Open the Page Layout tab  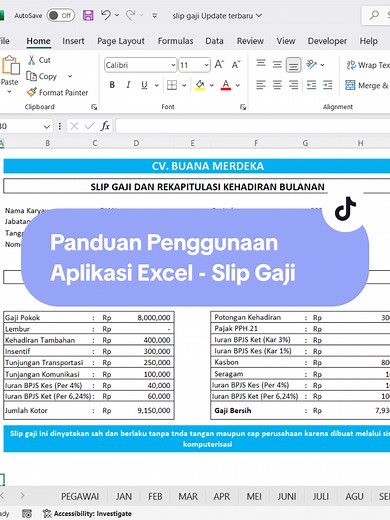coord(121,41)
